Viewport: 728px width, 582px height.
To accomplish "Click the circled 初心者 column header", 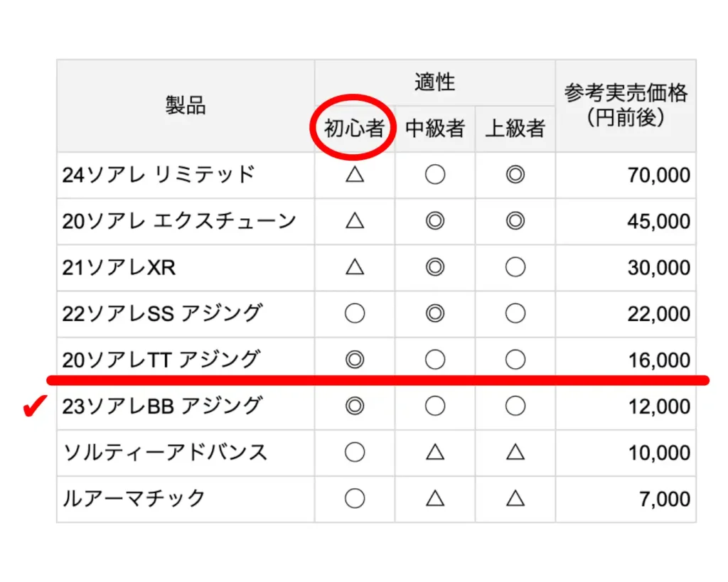I will tap(354, 128).
